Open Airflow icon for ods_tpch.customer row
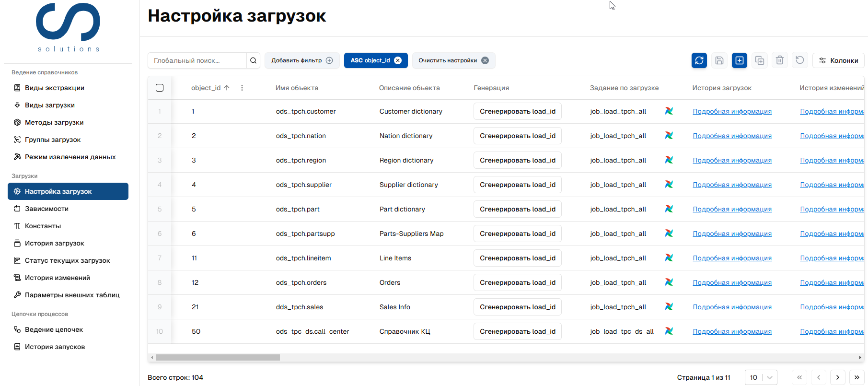The width and height of the screenshot is (868, 386). pyautogui.click(x=669, y=111)
